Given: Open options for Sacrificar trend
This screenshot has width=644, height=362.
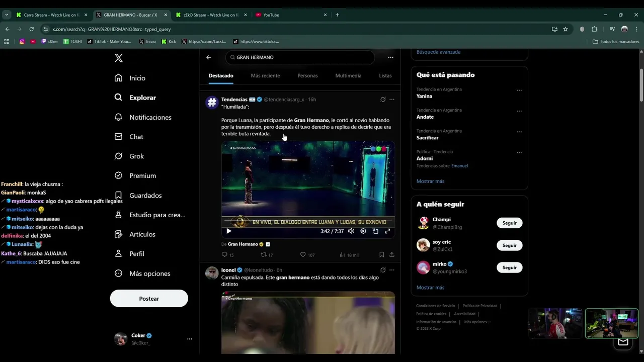Looking at the screenshot, I should [x=519, y=132].
